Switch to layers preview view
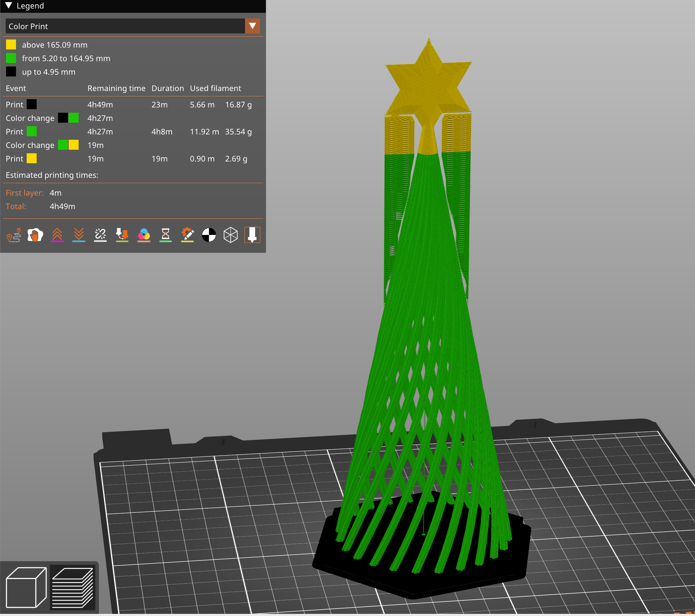The height and width of the screenshot is (616, 695). pyautogui.click(x=73, y=588)
